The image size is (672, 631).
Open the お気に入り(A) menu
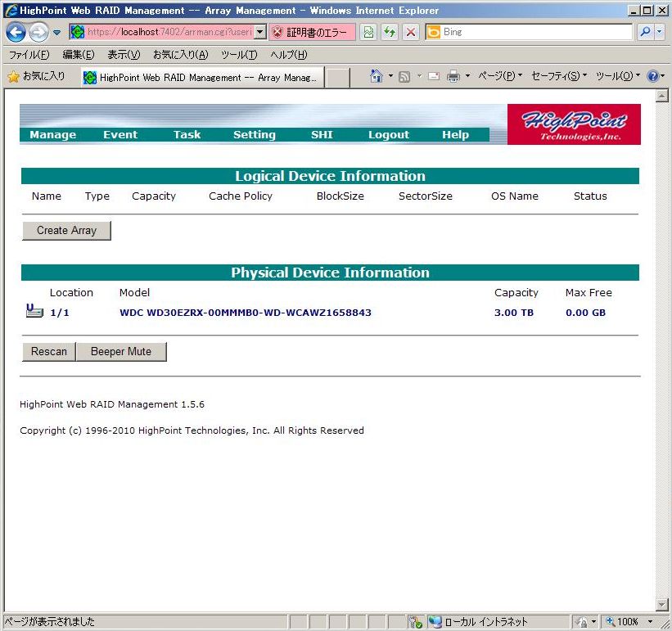[x=180, y=55]
